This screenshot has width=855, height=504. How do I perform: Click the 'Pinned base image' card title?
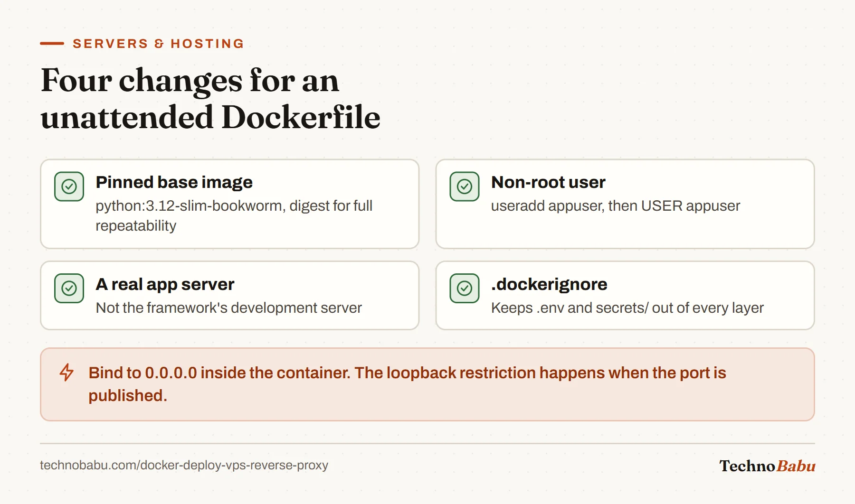click(174, 182)
